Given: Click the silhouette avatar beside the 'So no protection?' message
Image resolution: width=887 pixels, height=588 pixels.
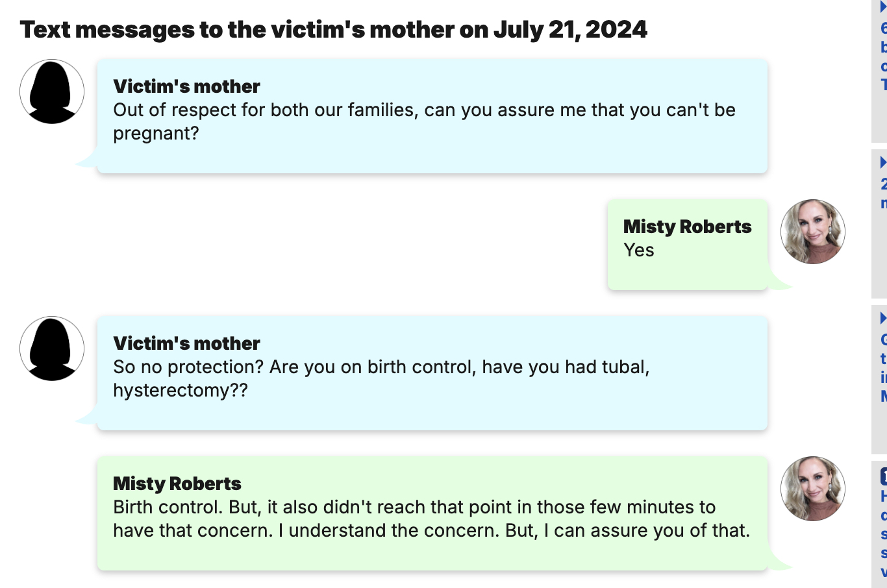Looking at the screenshot, I should pyautogui.click(x=52, y=349).
